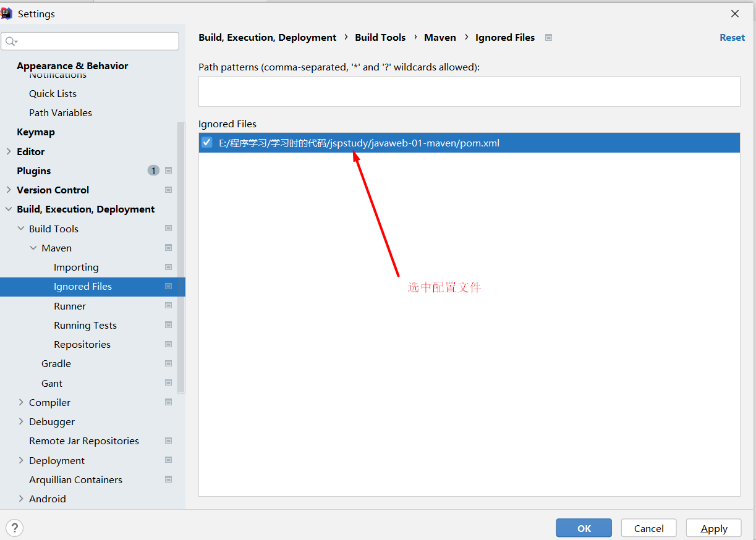Click project-level icon next to Arquillian Containers
756x540 pixels.
[x=168, y=479]
